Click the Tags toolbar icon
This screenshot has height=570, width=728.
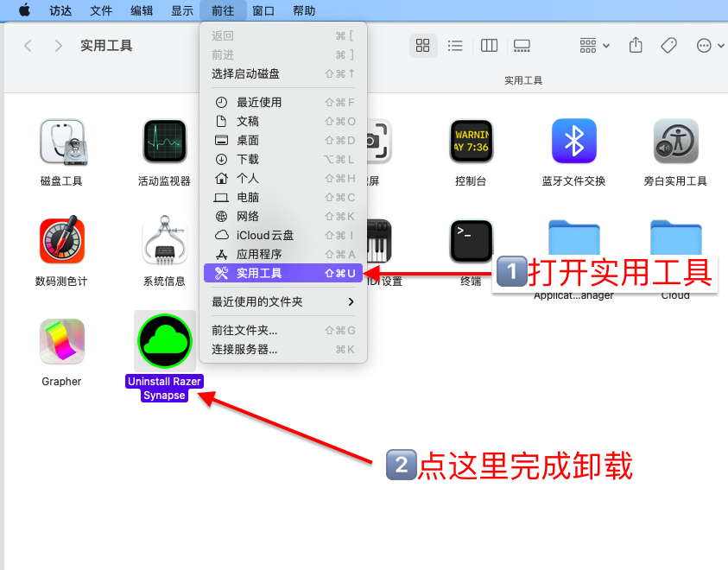click(x=668, y=46)
